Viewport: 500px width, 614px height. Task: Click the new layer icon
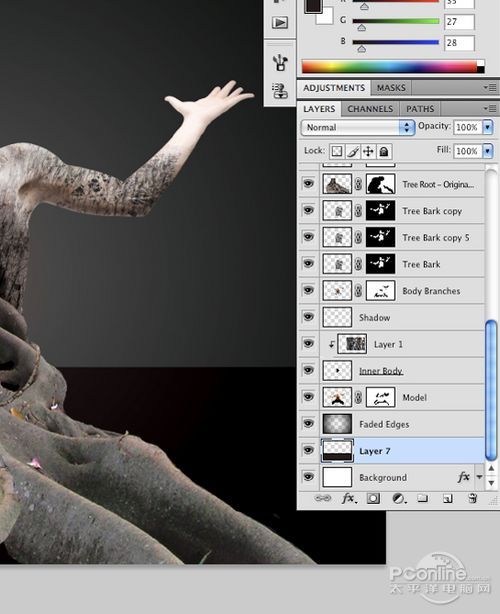tap(448, 498)
